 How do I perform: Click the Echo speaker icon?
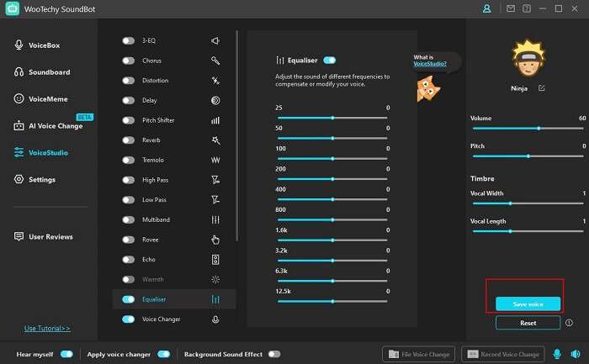click(215, 259)
